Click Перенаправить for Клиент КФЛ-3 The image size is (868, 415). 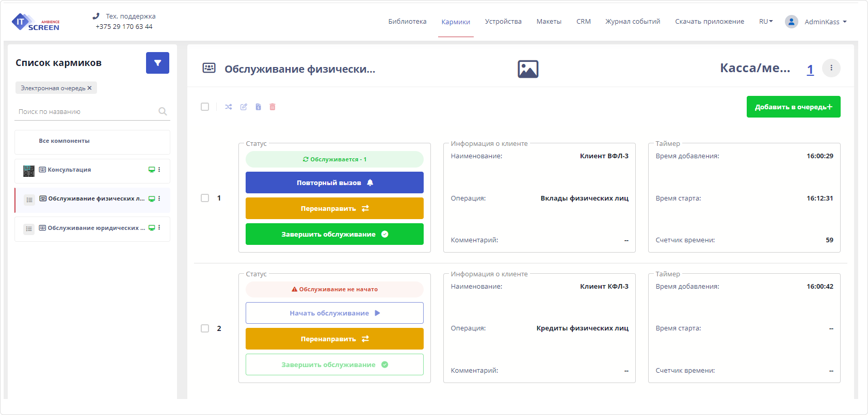tap(334, 339)
